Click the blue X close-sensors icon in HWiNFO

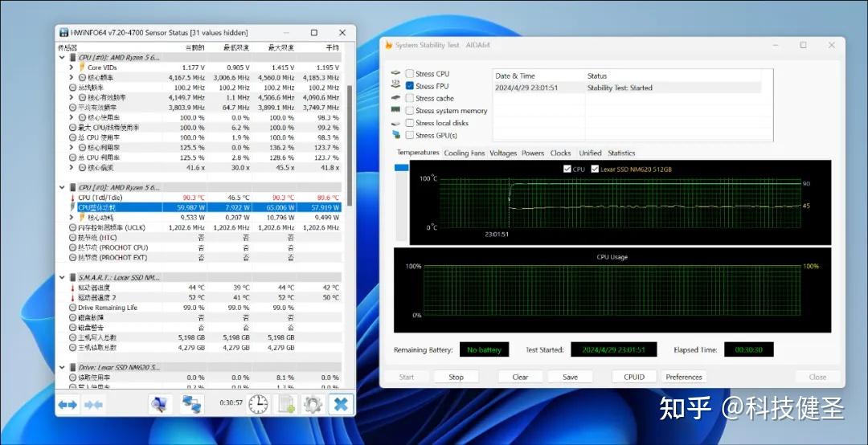click(341, 405)
